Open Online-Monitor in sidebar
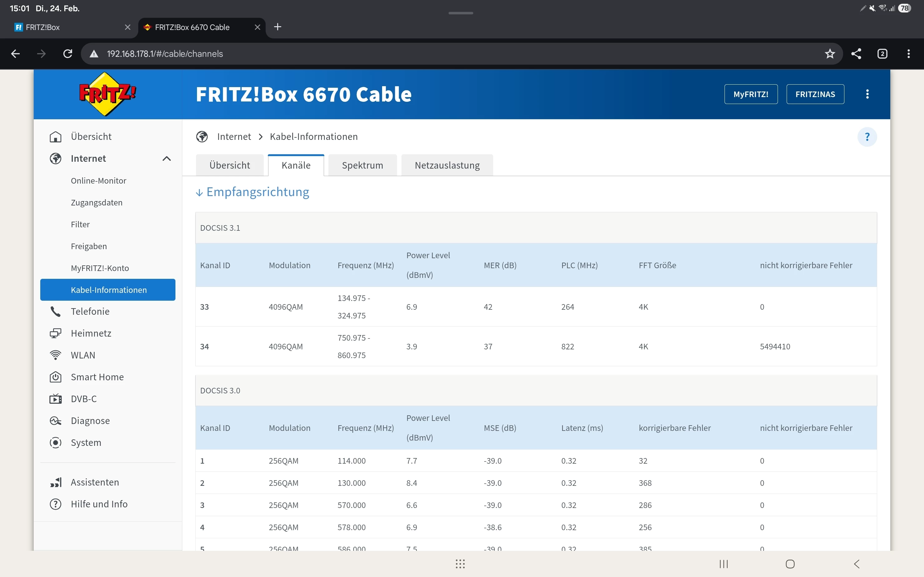 (x=98, y=180)
